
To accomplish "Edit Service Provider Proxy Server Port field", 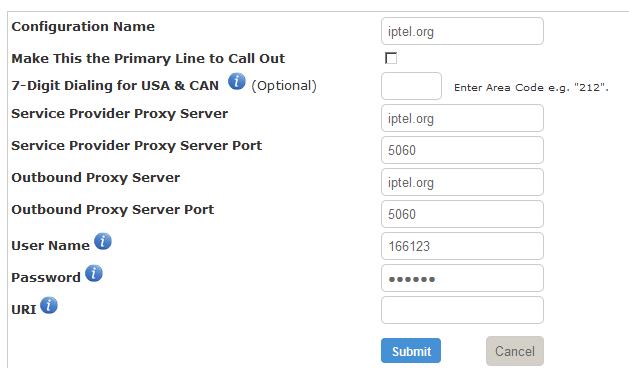I will coord(462,150).
